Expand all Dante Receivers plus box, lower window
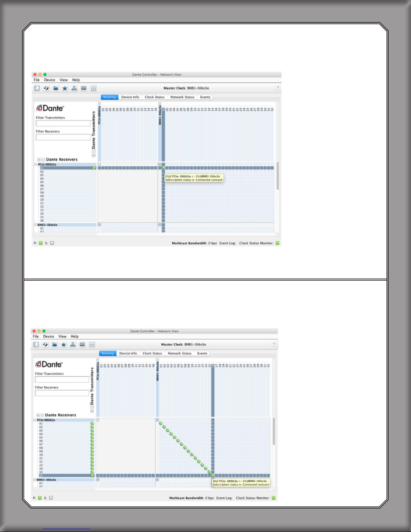The height and width of the screenshot is (532, 411). [38, 415]
